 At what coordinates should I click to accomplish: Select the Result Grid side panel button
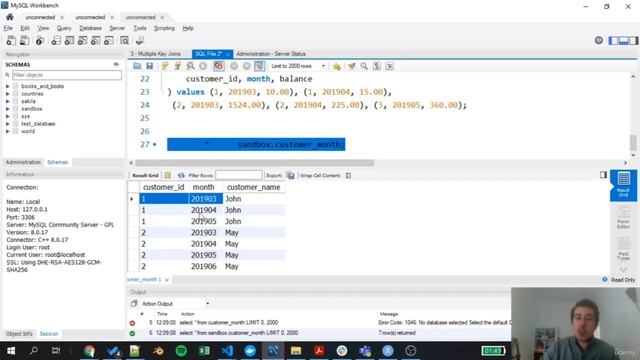point(623,185)
